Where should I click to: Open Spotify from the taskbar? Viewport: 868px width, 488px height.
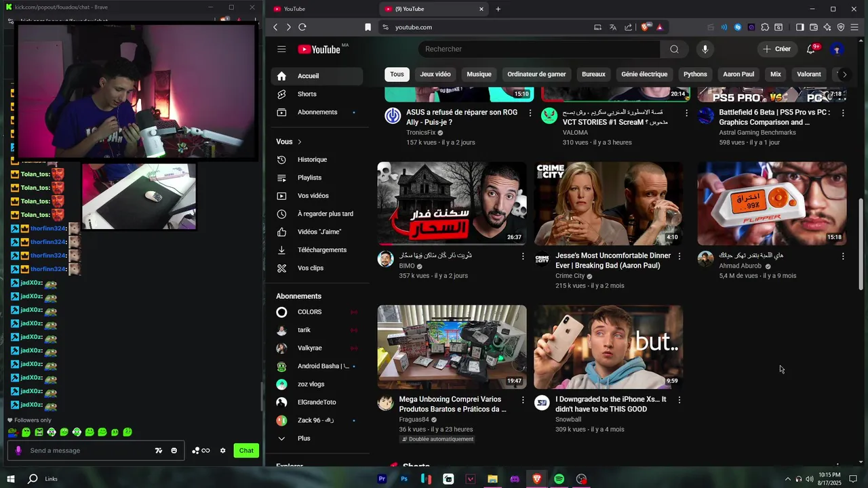tap(559, 479)
